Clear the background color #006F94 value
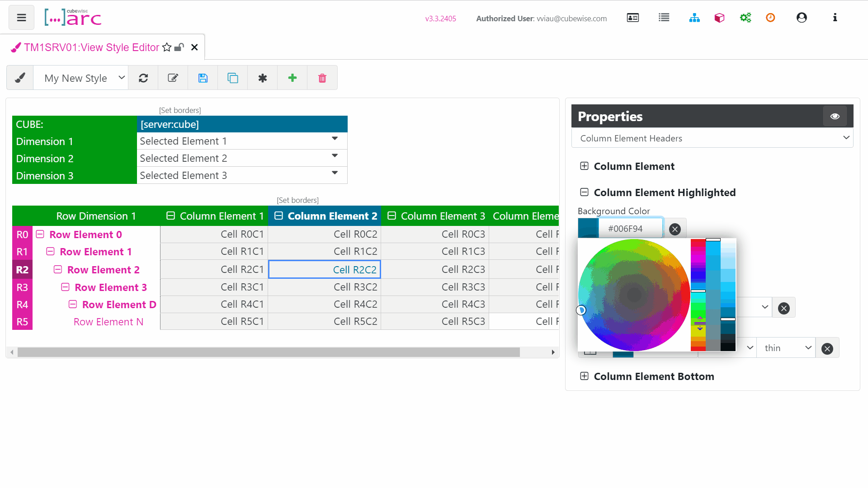The width and height of the screenshot is (868, 488). 675,229
